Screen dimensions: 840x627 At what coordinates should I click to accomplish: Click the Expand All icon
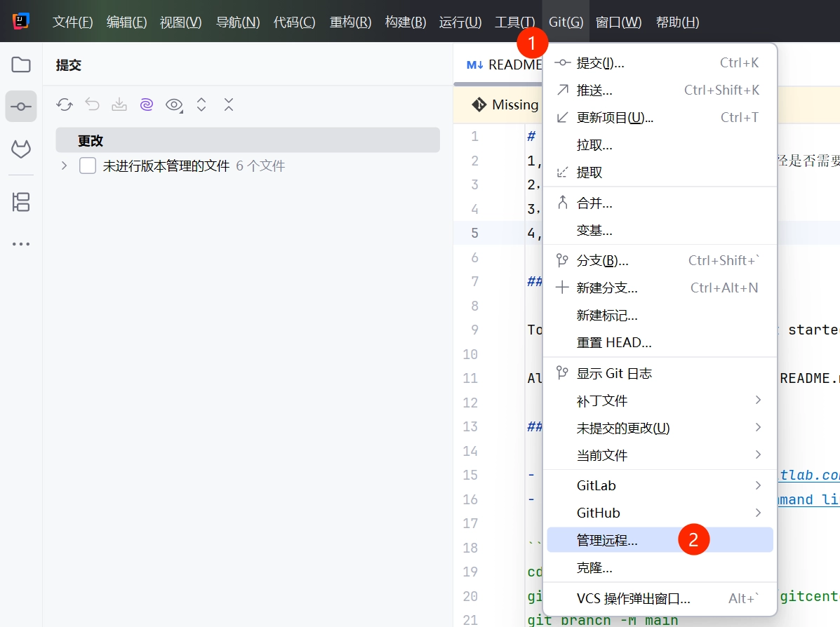pos(201,104)
